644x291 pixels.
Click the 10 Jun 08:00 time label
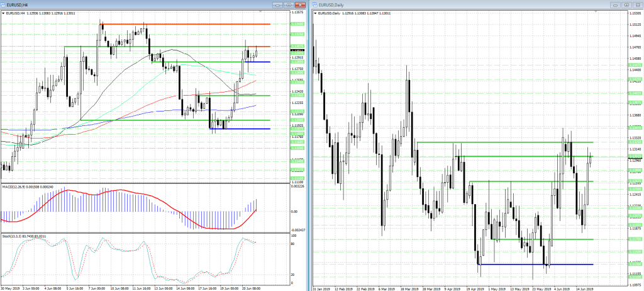coord(120,288)
